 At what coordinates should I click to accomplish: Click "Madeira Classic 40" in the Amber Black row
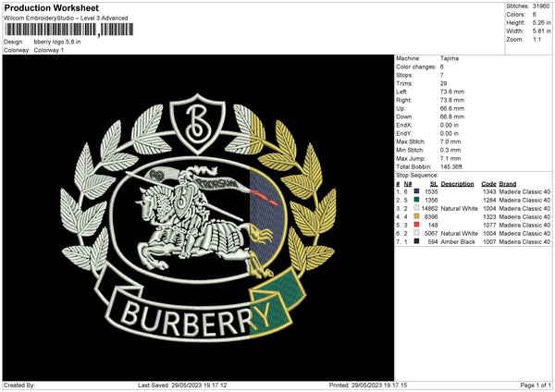tap(524, 242)
